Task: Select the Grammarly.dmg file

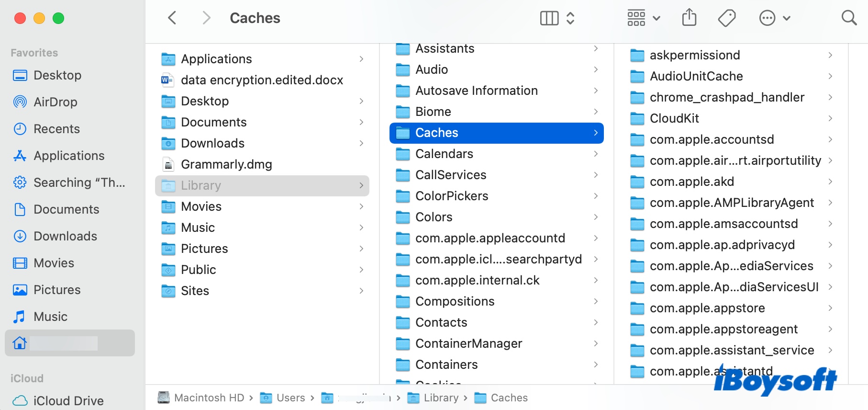Action: [226, 164]
